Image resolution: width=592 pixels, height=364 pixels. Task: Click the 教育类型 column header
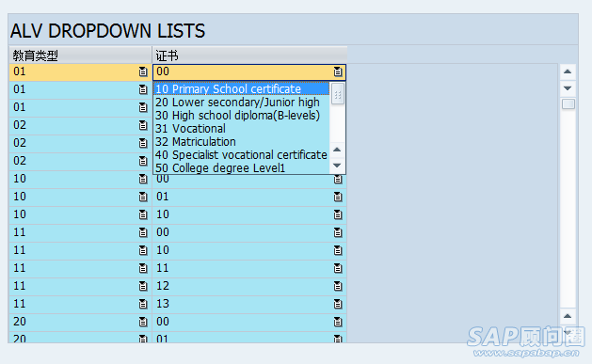click(x=80, y=55)
